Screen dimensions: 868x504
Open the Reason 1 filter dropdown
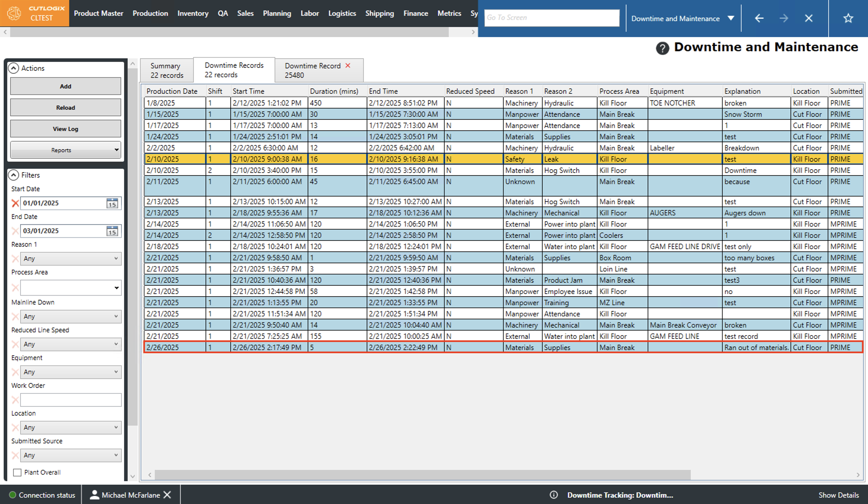[x=71, y=258]
